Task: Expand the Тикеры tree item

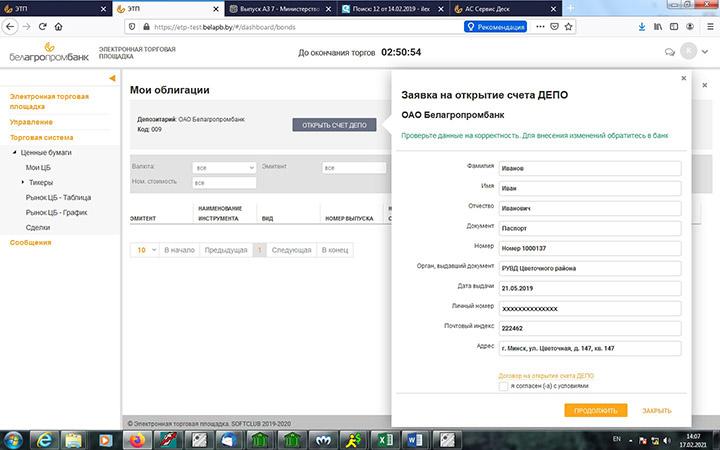Action: click(22, 183)
